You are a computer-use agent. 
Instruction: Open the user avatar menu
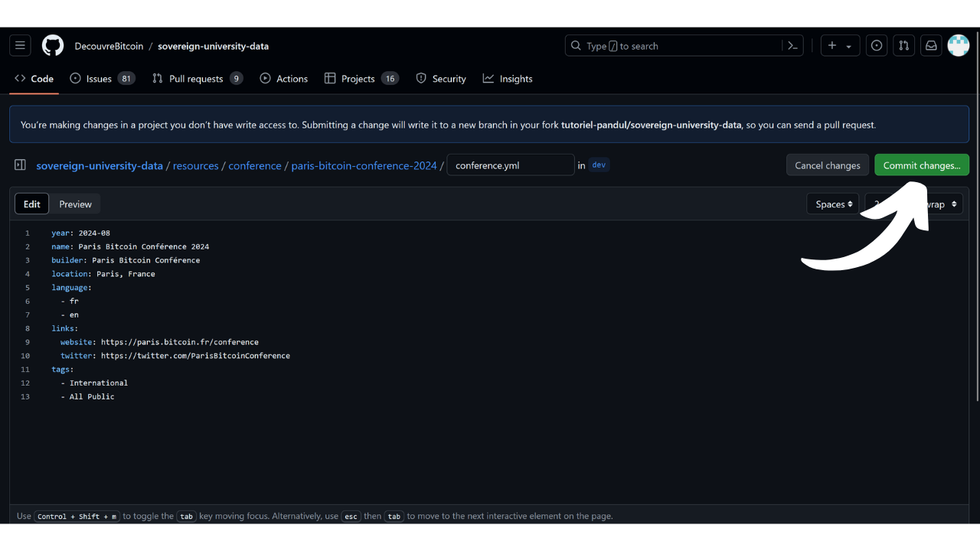(959, 46)
